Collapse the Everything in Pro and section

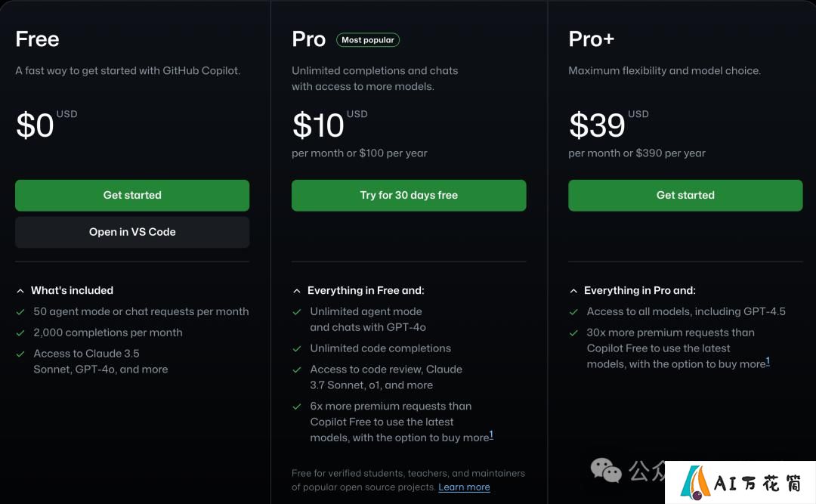tap(573, 291)
